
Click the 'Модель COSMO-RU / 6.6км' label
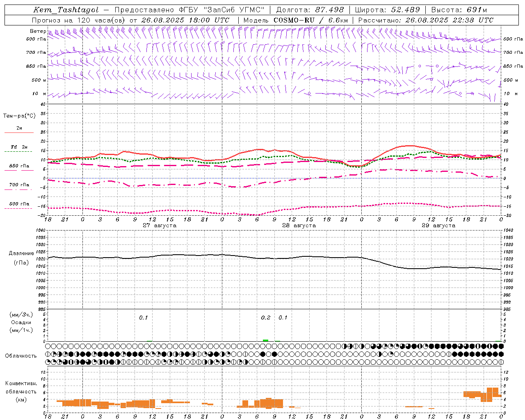[x=296, y=20]
